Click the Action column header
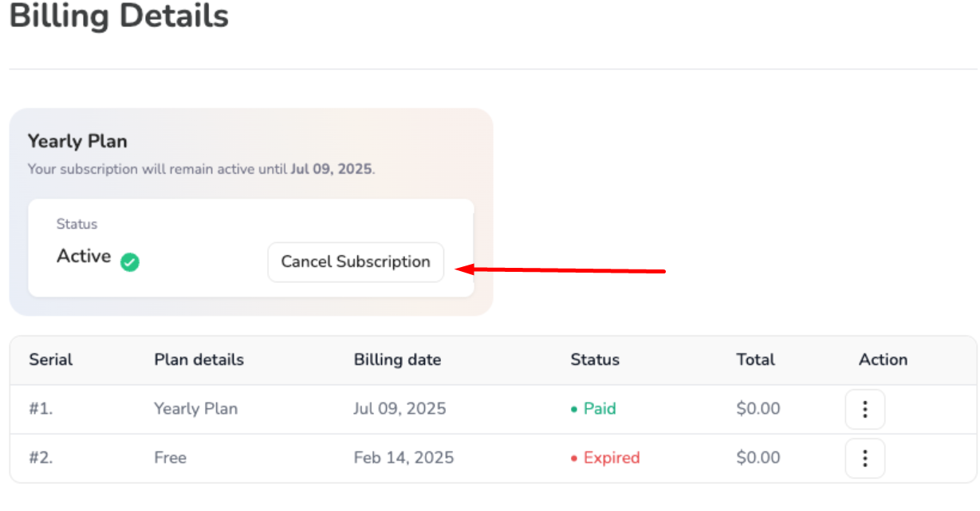 (883, 360)
